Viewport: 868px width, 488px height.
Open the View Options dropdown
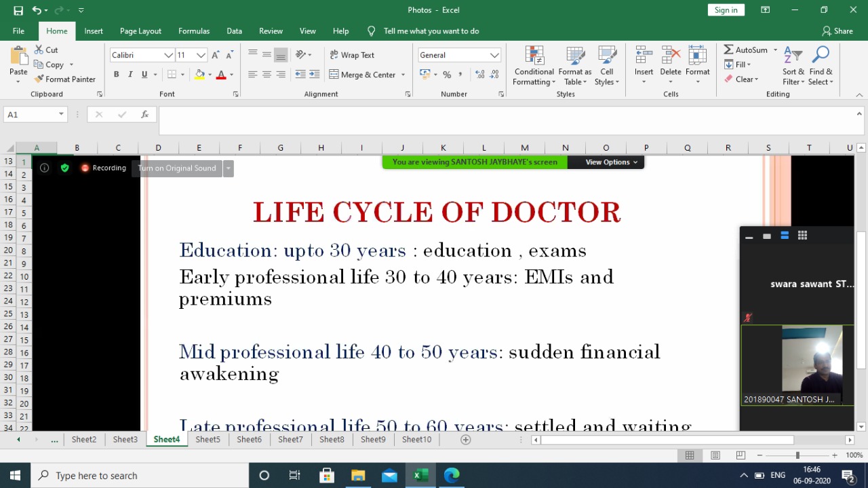[611, 162]
